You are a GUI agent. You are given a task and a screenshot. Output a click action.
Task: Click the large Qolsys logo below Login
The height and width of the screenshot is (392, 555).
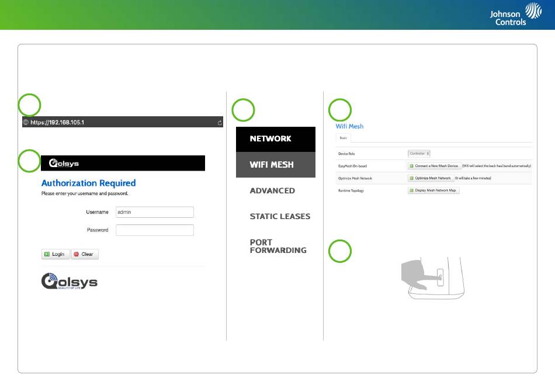69,282
